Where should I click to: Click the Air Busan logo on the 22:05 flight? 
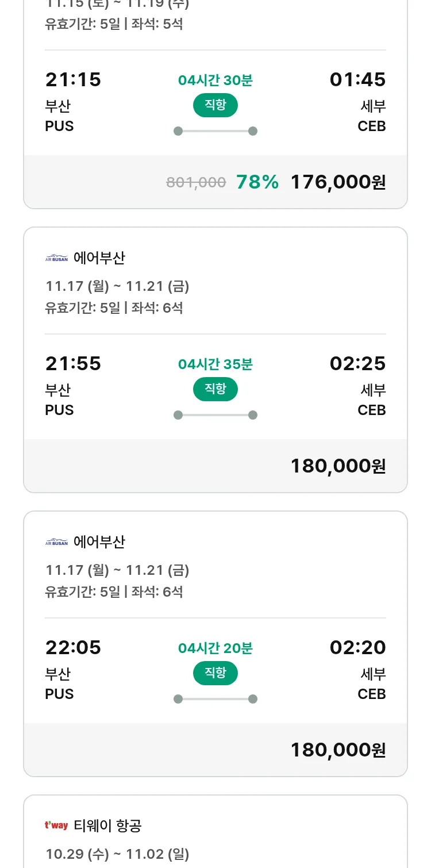click(x=56, y=543)
